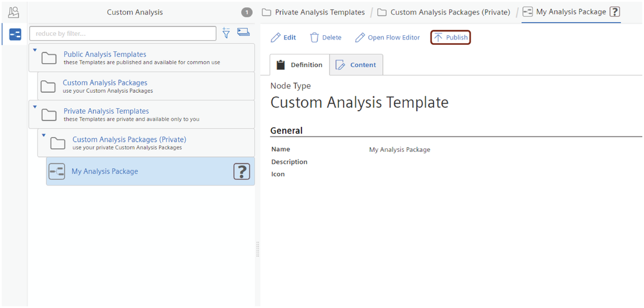
Task: Click the Node Type label
Action: tap(291, 86)
